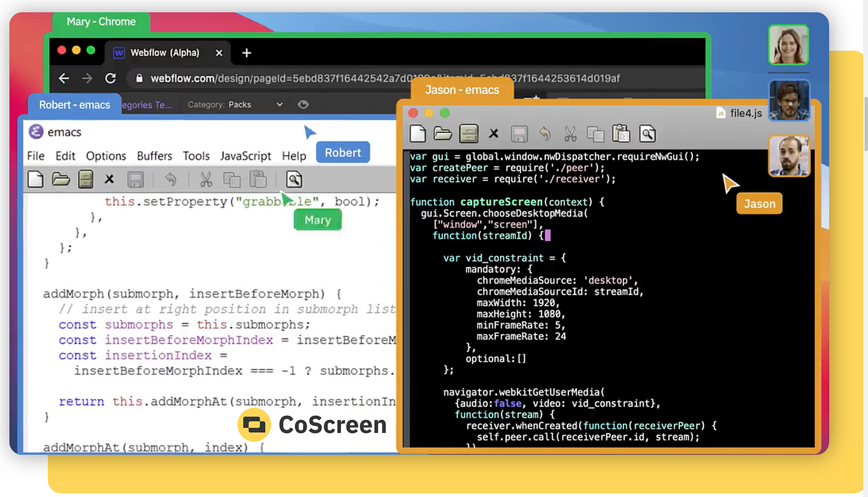Click 'chromeMediaSource' line in Jason's editor
Viewport: 868px width, 497px height.
tap(557, 281)
